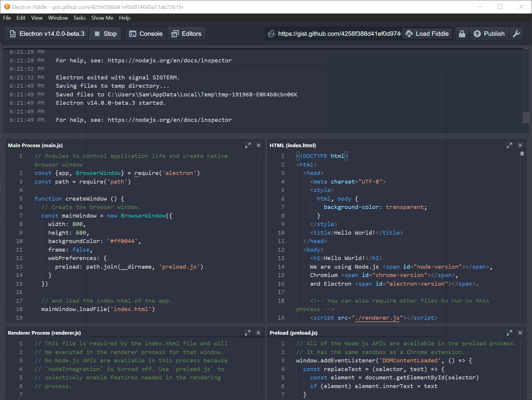532x400 pixels.
Task: Close the Renderer Process (renderer.js) editor
Action: click(259, 333)
